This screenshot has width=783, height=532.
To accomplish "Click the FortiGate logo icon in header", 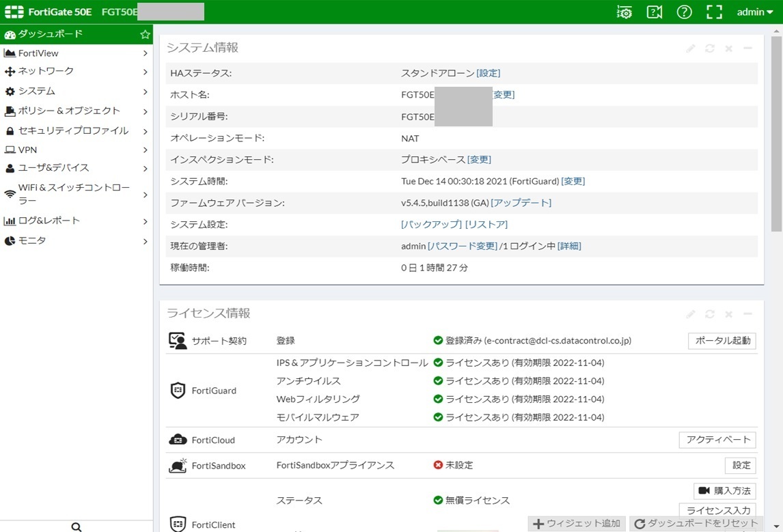I will pyautogui.click(x=14, y=12).
